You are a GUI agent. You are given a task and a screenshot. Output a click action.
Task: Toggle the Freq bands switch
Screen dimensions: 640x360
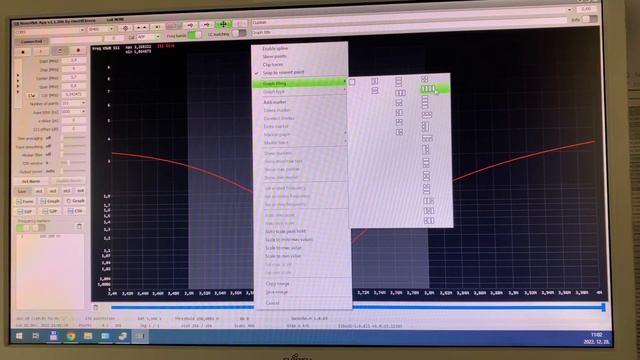195,35
